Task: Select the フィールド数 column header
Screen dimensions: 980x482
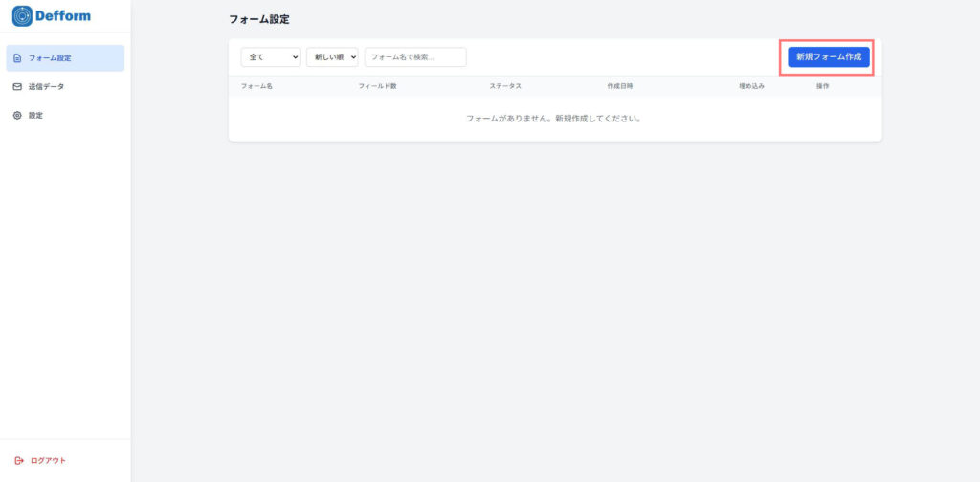Action: [x=377, y=86]
